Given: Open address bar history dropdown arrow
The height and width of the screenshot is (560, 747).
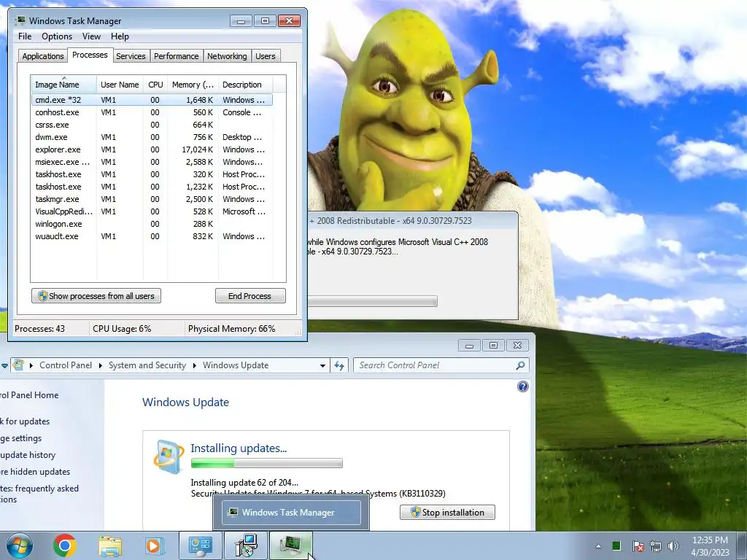Looking at the screenshot, I should 322,366.
